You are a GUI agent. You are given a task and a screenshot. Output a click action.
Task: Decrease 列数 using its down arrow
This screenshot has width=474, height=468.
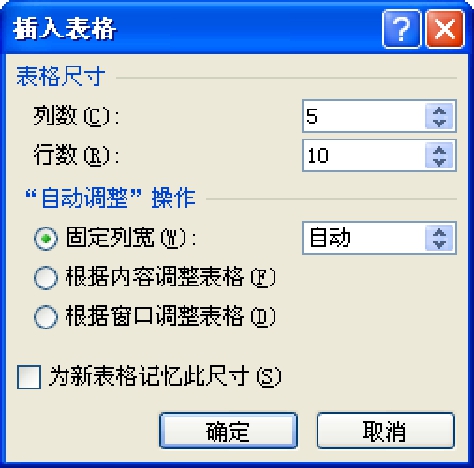pos(439,123)
